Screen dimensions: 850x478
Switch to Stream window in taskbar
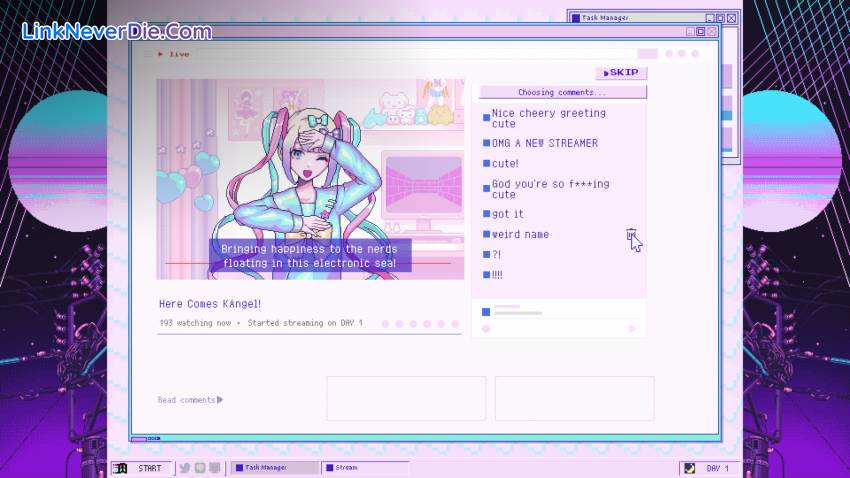365,467
